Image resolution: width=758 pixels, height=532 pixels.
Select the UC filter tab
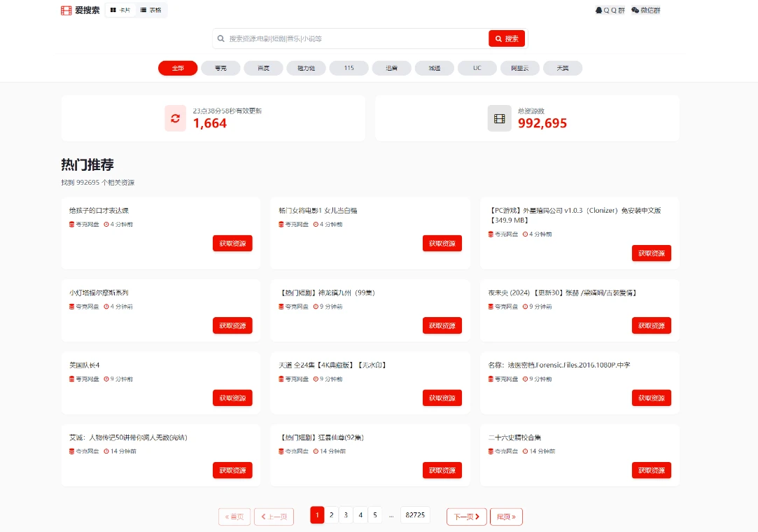pos(477,68)
